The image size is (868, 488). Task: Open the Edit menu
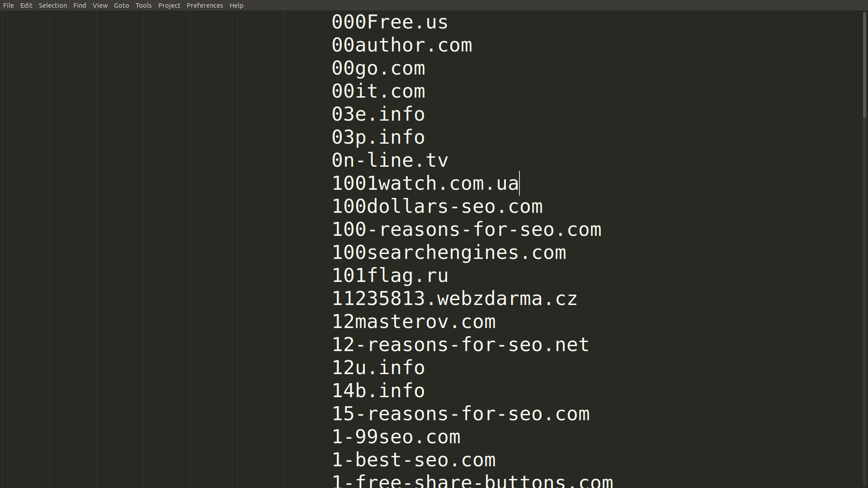26,5
